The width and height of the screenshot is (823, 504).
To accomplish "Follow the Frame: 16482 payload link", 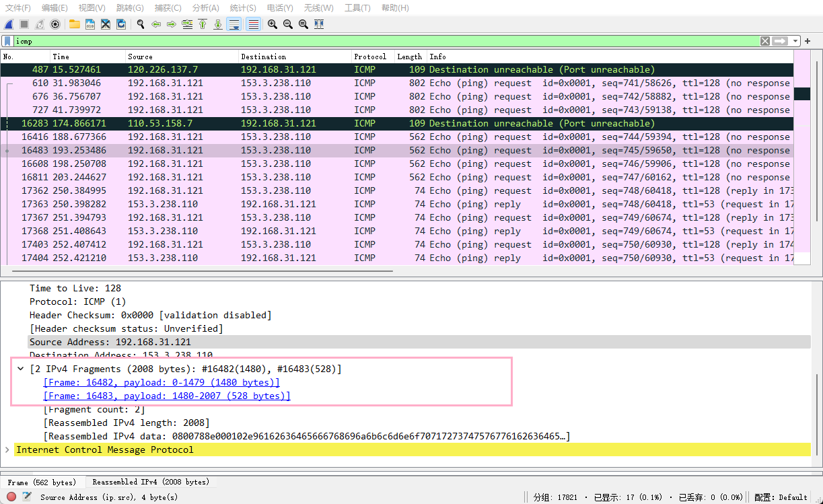I will click(x=162, y=382).
